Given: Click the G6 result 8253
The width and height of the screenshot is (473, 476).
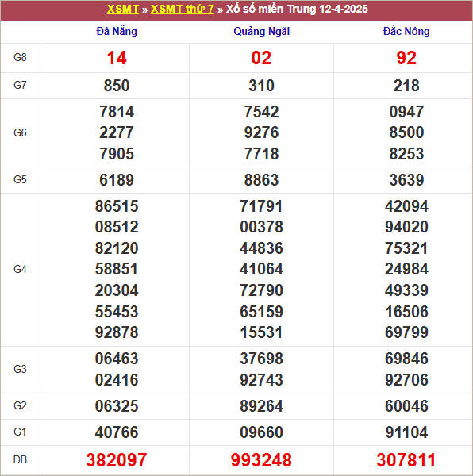Looking at the screenshot, I should (x=406, y=154).
